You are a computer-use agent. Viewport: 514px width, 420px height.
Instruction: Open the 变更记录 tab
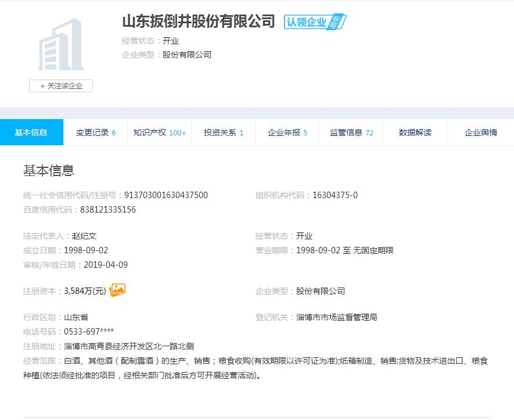(95, 132)
